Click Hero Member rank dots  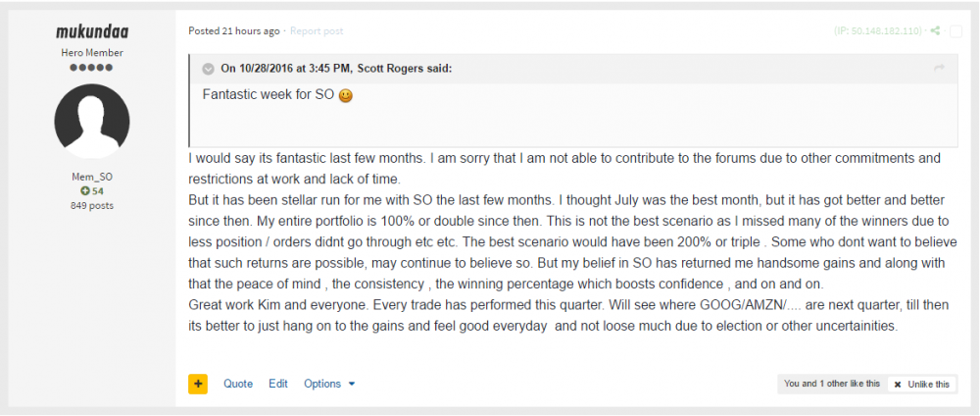[92, 68]
